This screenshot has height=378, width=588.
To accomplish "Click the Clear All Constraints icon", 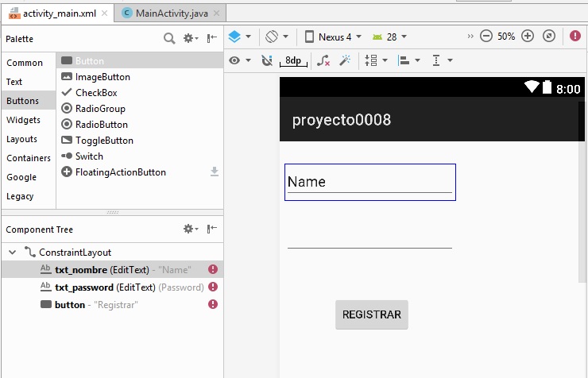I will [323, 60].
